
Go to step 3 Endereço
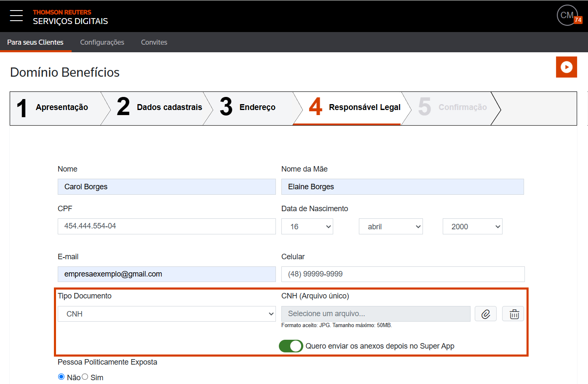tap(252, 107)
